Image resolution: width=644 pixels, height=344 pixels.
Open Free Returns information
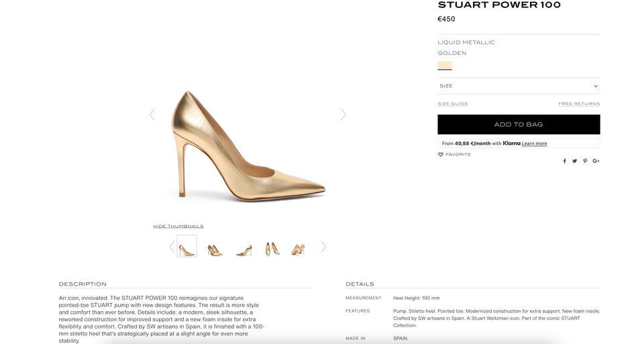pyautogui.click(x=579, y=104)
